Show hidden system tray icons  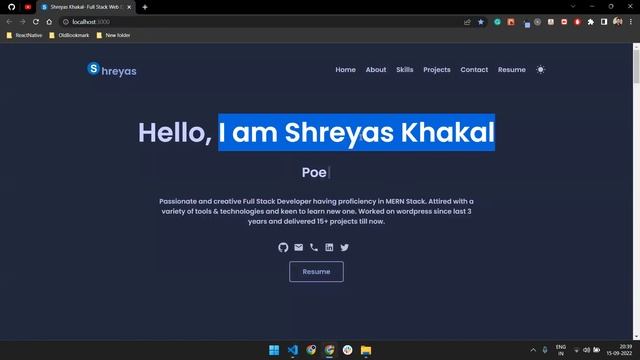[533, 350]
